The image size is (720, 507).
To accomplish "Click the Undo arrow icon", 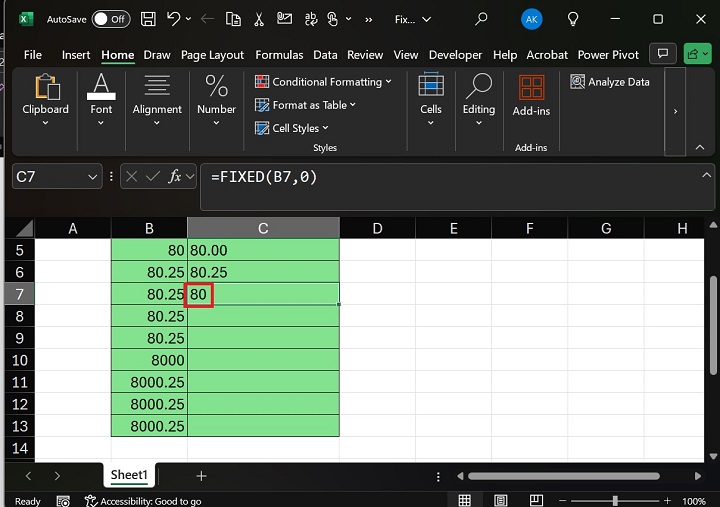I will (x=174, y=19).
